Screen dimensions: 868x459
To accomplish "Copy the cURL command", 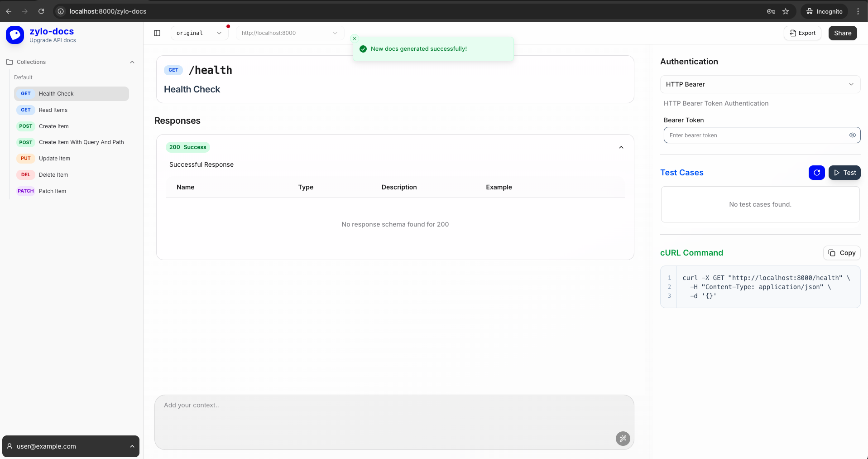I will 842,253.
